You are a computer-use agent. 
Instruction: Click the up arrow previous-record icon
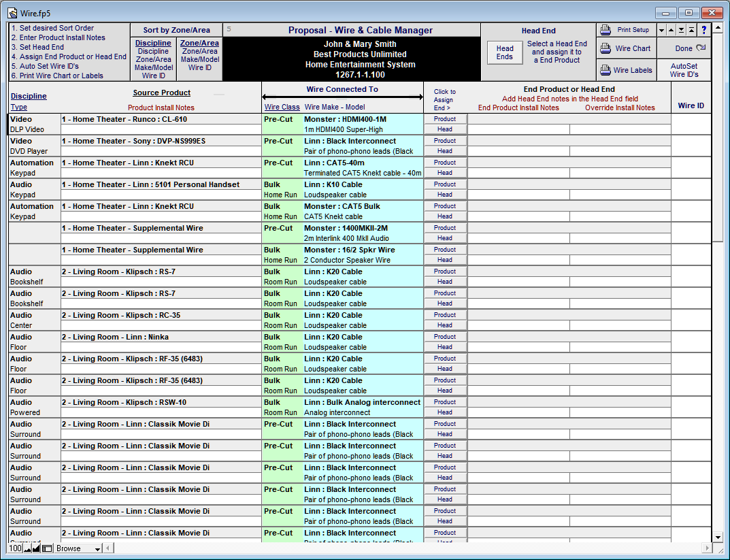pyautogui.click(x=671, y=30)
